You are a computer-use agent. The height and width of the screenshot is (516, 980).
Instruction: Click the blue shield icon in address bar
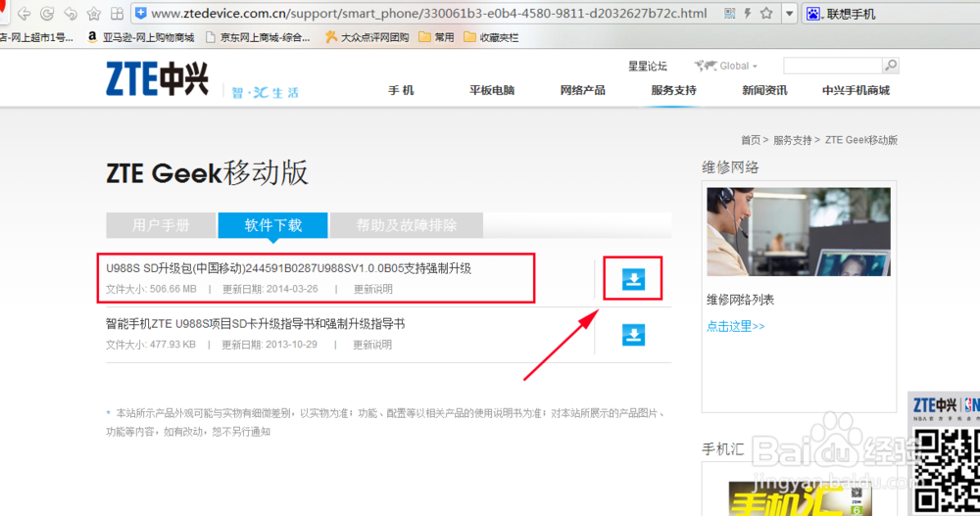tap(141, 13)
